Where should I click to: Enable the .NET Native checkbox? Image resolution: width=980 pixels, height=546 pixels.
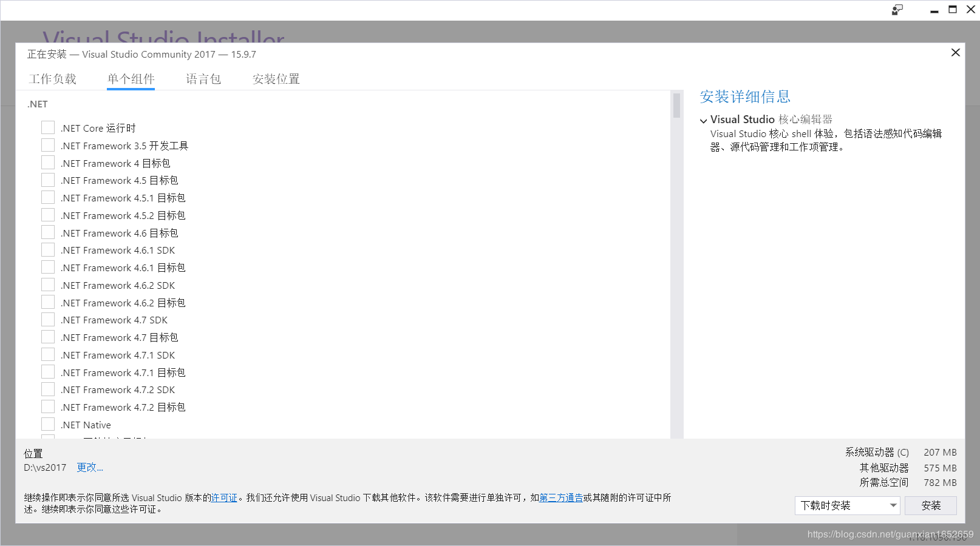(x=48, y=424)
